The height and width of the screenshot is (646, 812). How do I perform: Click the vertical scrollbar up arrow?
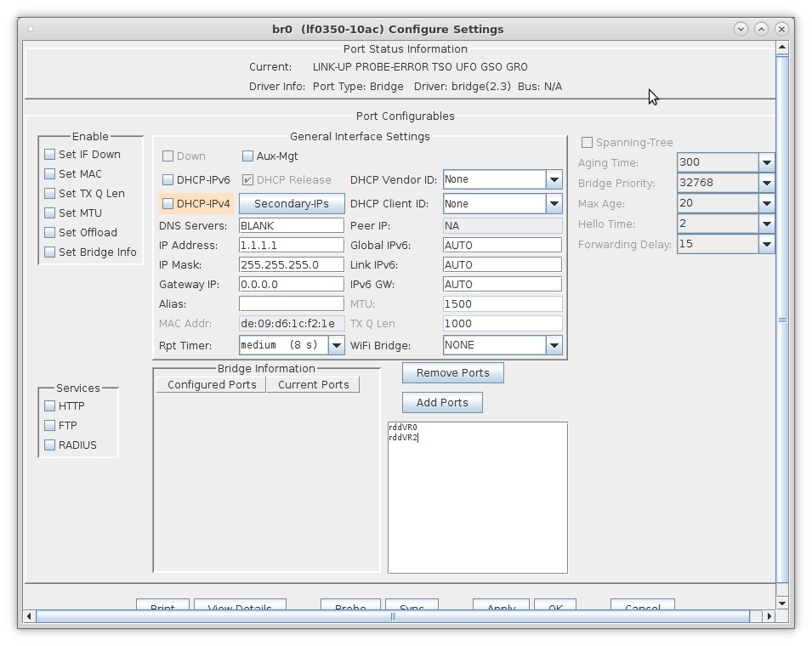tap(782, 48)
